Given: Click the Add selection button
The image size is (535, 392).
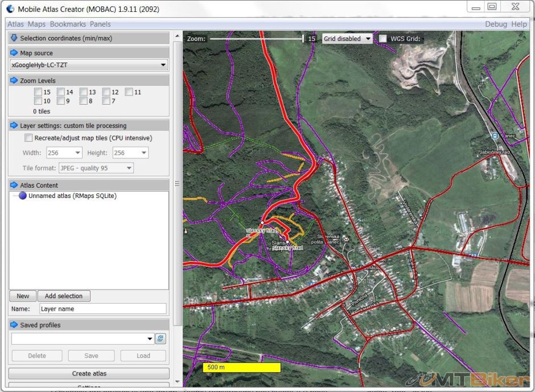Looking at the screenshot, I should tap(64, 296).
